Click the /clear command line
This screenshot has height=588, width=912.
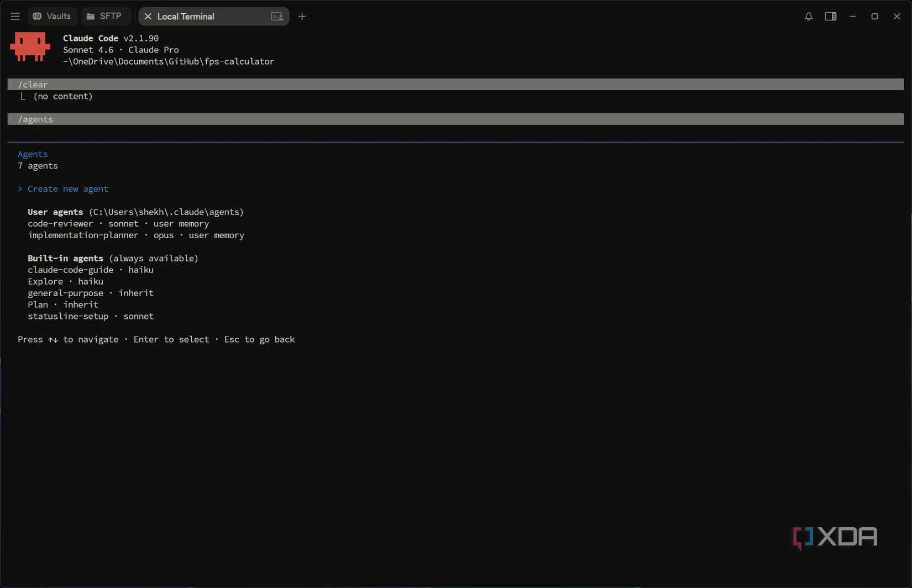(x=455, y=85)
